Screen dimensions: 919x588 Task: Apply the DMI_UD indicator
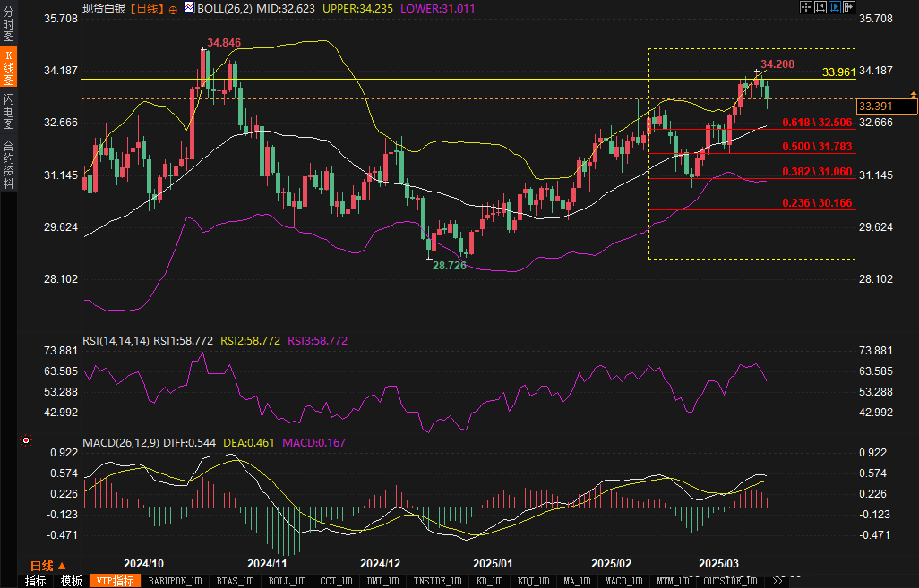click(x=382, y=581)
